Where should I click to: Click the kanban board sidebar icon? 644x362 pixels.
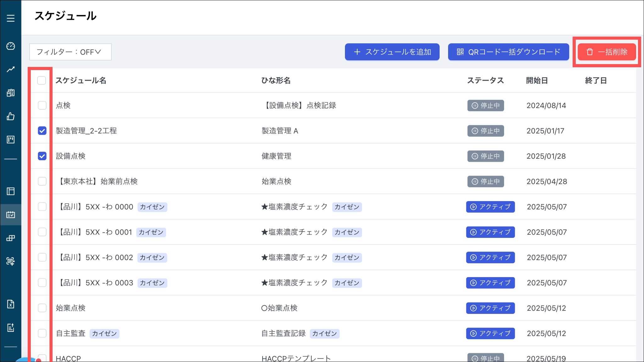coord(11,140)
